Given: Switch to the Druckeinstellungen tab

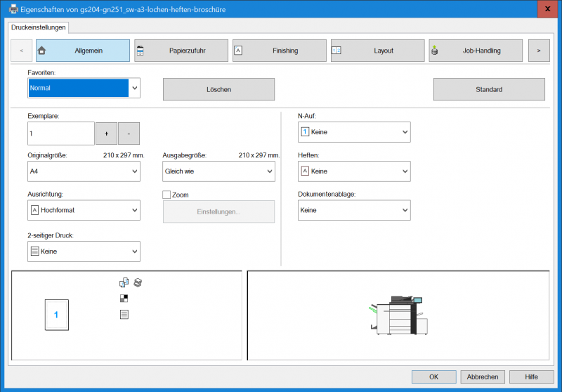Looking at the screenshot, I should tap(39, 27).
